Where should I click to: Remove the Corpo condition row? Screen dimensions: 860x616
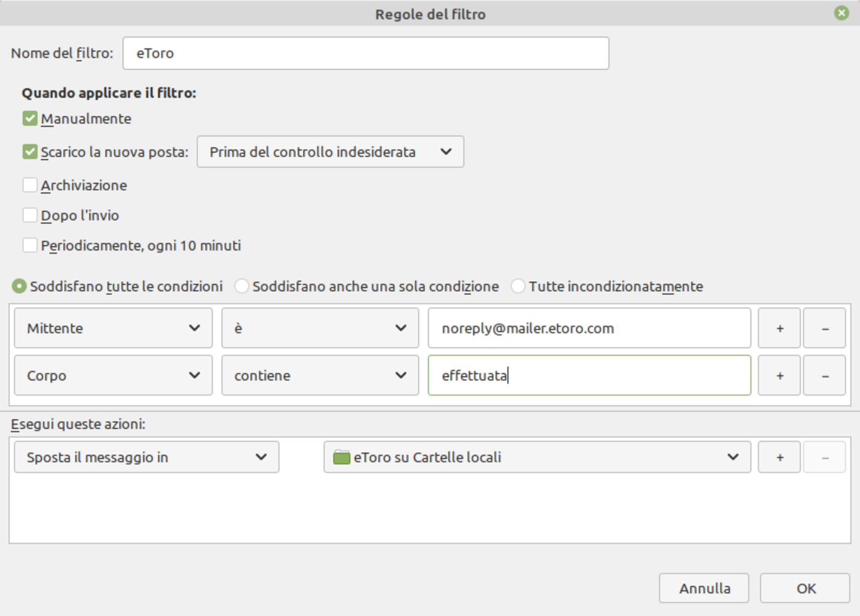tap(824, 375)
